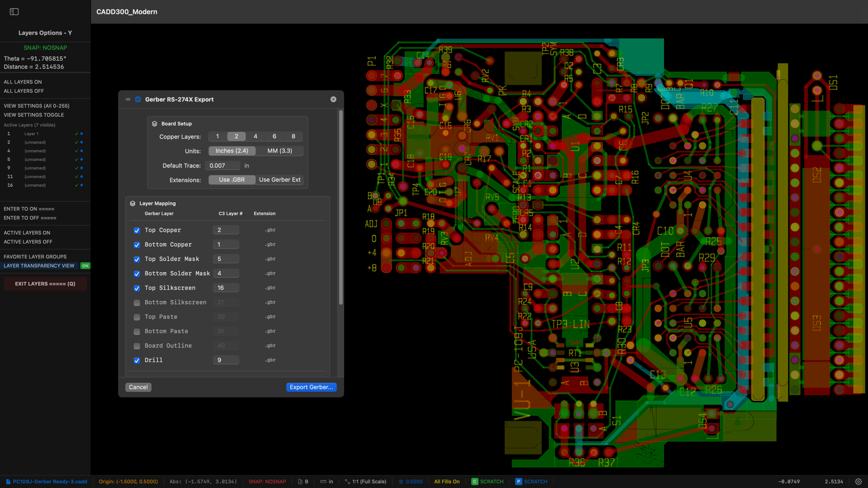Click the Default Trace input field
The width and height of the screenshot is (868, 488).
point(224,165)
